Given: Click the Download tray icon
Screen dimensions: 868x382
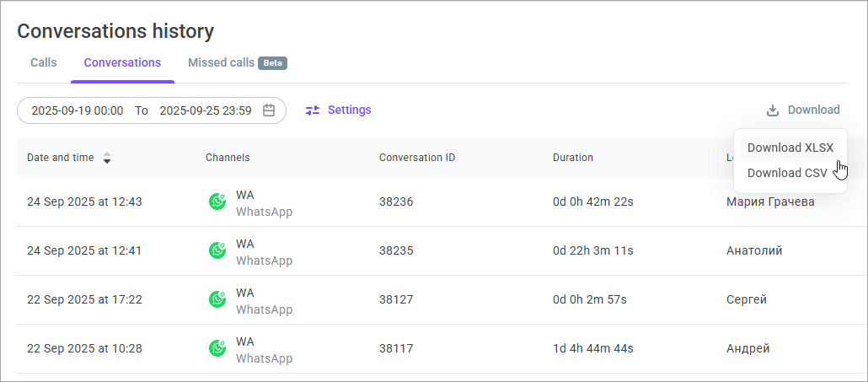Looking at the screenshot, I should click(772, 110).
